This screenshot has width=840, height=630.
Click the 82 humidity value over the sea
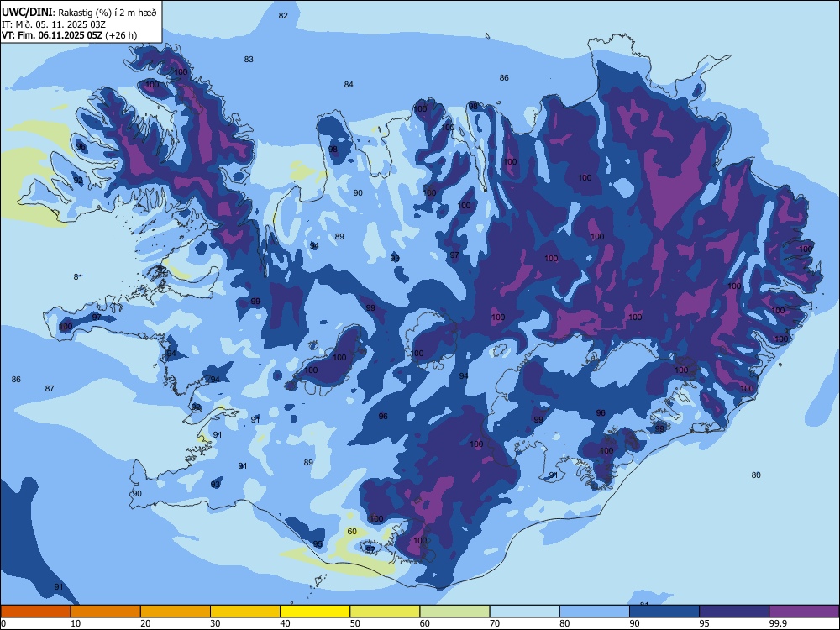point(283,15)
